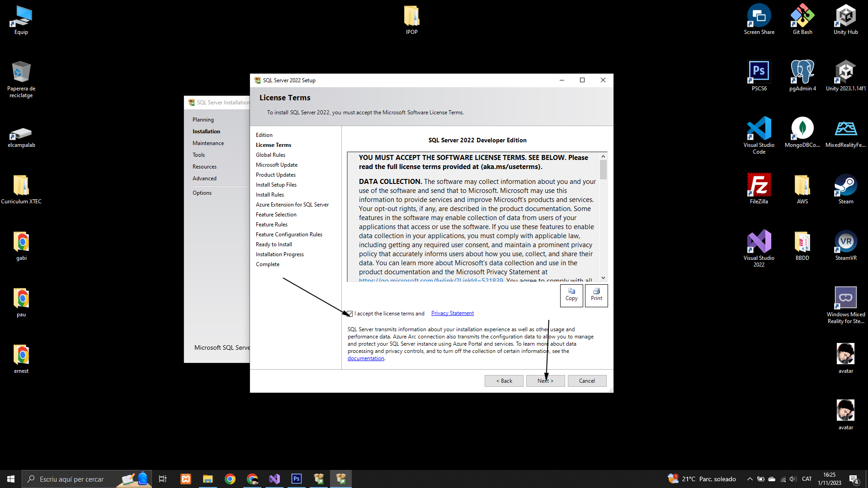Select Planning in Installation Center sidebar

tap(203, 120)
